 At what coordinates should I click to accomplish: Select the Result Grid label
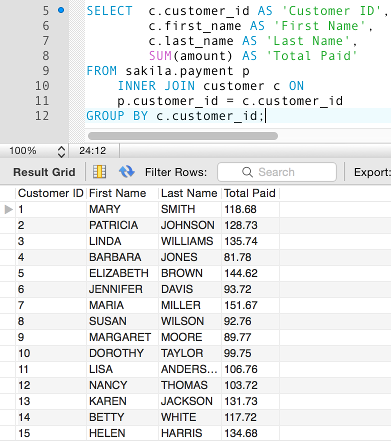coord(44,172)
